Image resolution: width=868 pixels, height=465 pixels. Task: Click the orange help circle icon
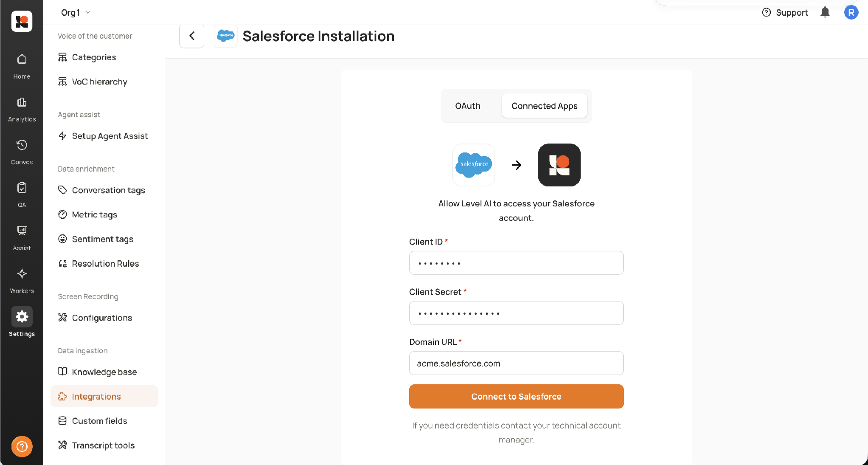(22, 446)
